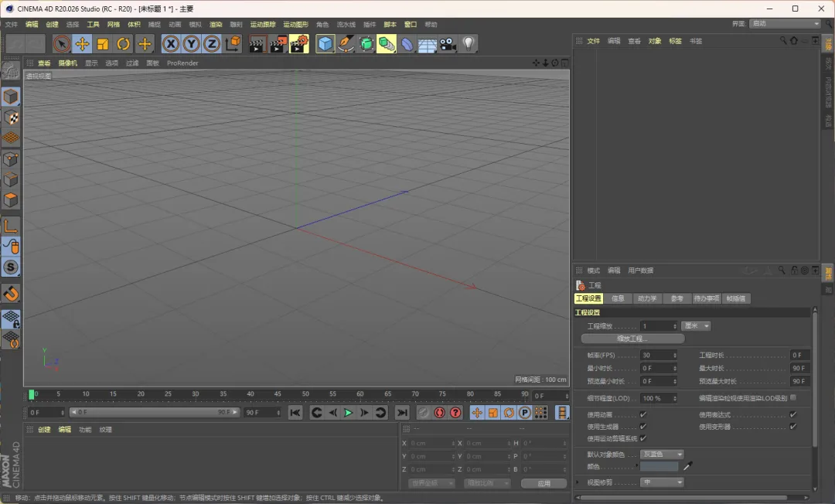835x504 pixels.
Task: Enable the 编辑渲染检视使用渲染LOD级别 checkbox
Action: point(792,398)
